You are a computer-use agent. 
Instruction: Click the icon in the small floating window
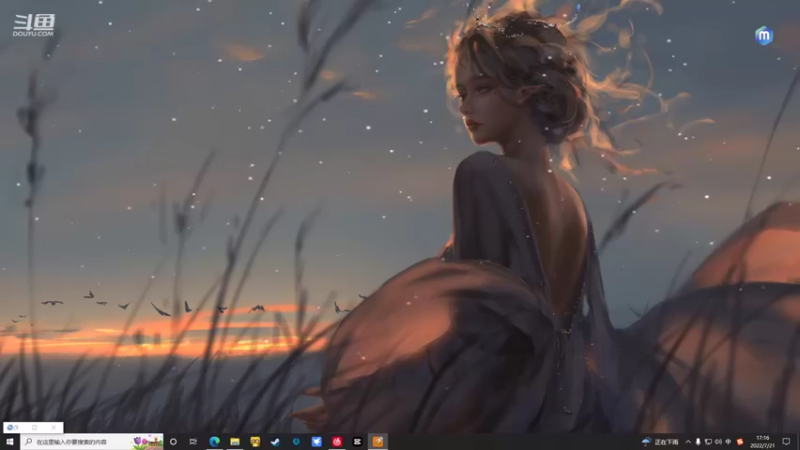tap(10, 428)
